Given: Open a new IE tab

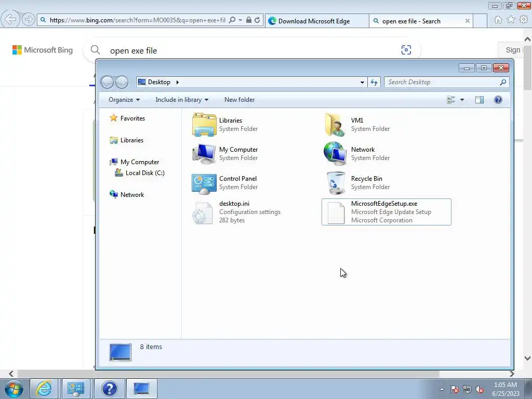Looking at the screenshot, I should coord(480,21).
